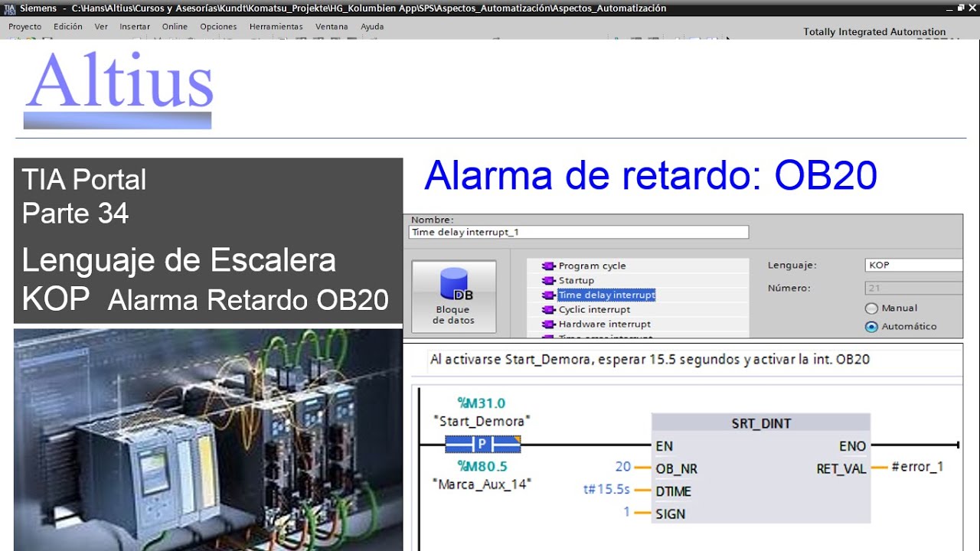The image size is (980, 551).
Task: Open the Herramientas menu
Action: [x=276, y=26]
